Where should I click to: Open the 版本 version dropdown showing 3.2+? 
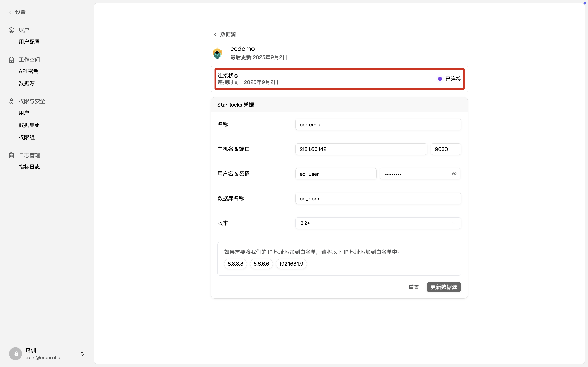pos(378,223)
